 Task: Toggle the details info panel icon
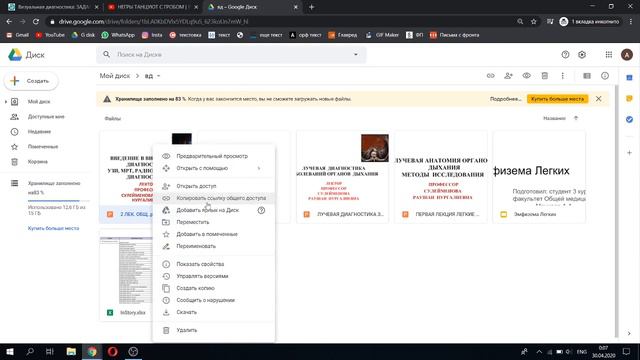tap(605, 76)
